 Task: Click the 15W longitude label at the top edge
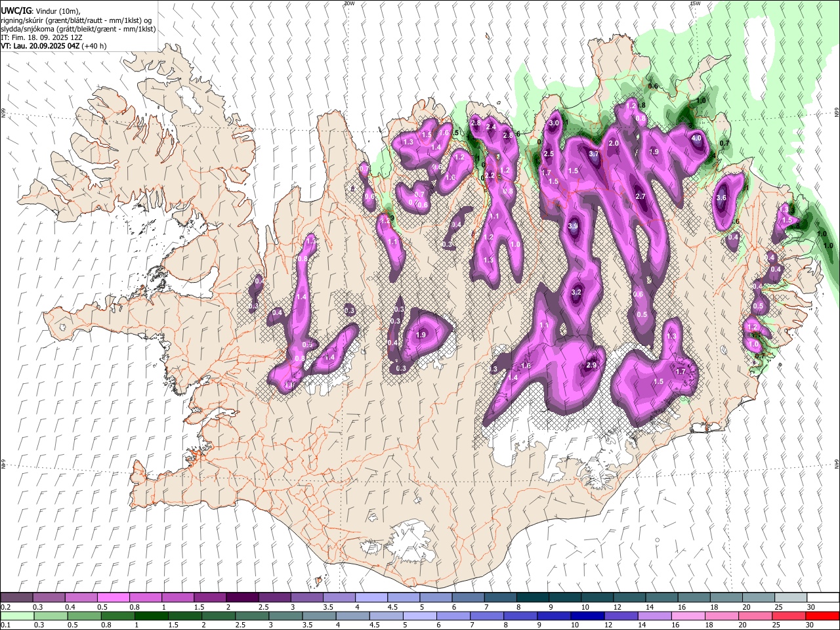(x=695, y=3)
